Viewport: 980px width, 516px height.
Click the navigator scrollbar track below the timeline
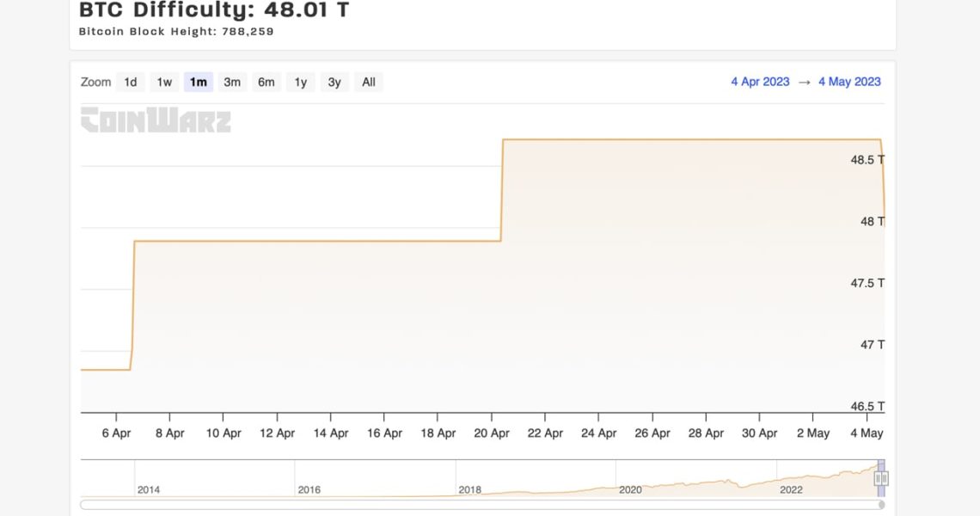(x=481, y=505)
